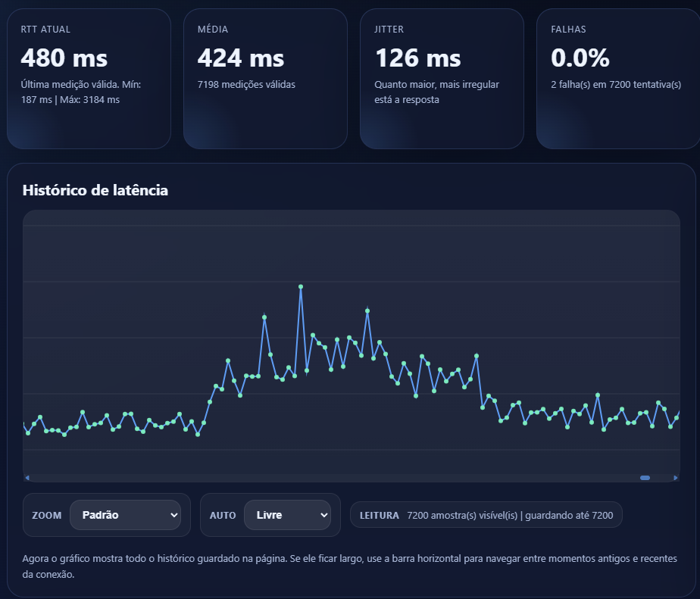Image resolution: width=700 pixels, height=599 pixels.
Task: Open the Zoom dropdown showing Padrão
Action: (125, 515)
